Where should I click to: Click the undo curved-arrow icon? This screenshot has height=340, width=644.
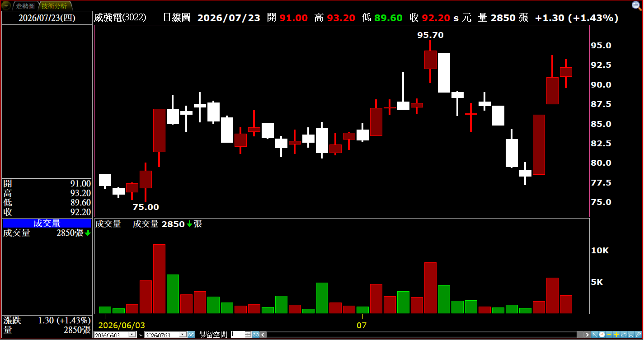(624, 335)
